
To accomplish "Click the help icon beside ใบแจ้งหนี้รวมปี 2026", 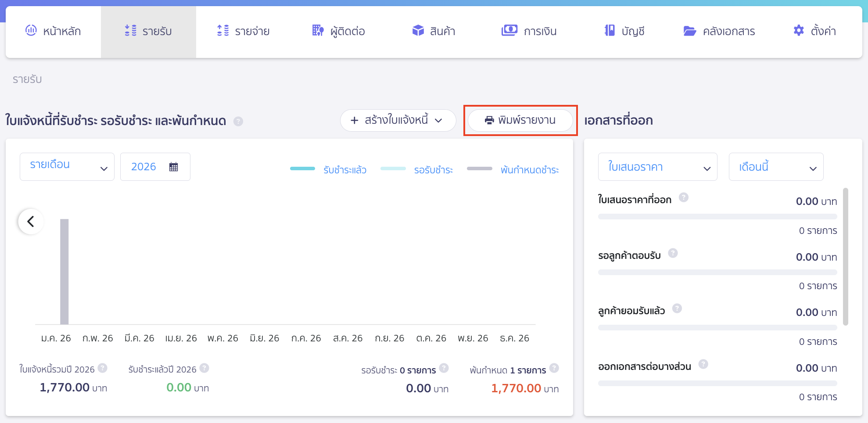I will [102, 368].
